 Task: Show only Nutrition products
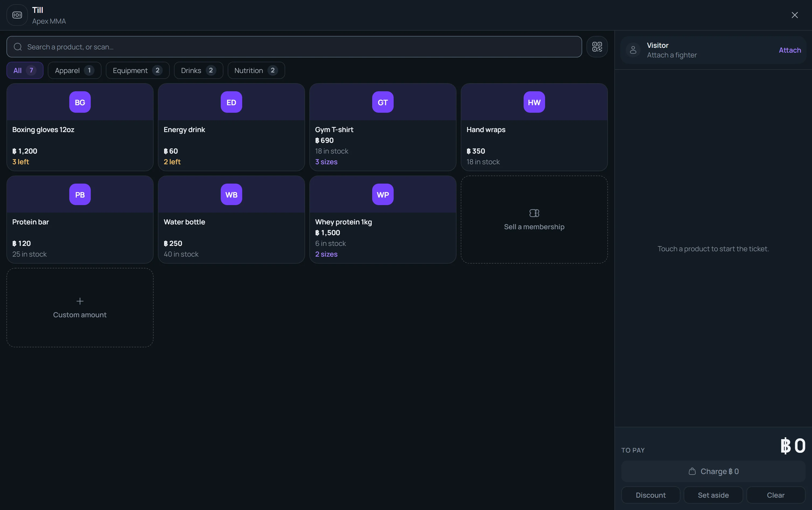[256, 70]
